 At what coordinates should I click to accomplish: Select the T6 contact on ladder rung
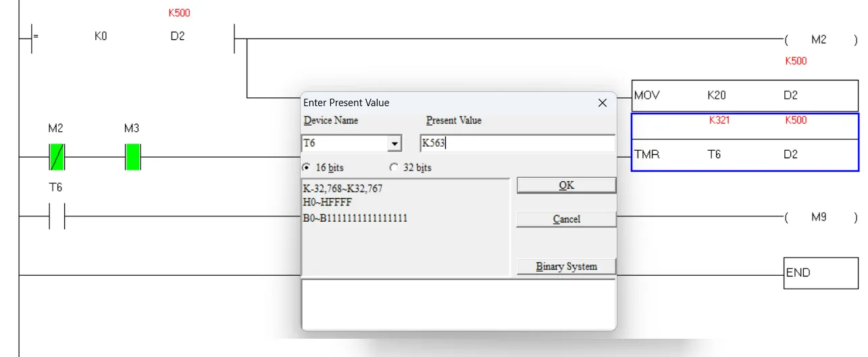[56, 216]
